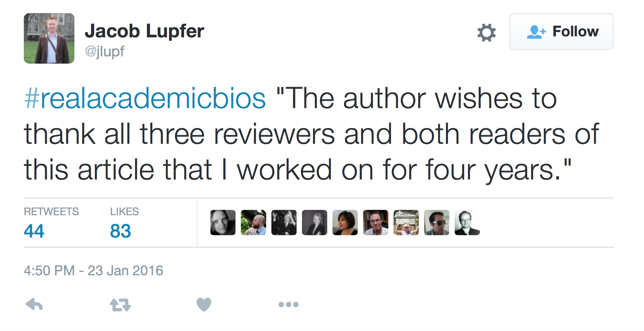Open the gear settings dropdown
644x331 pixels.
(x=486, y=32)
